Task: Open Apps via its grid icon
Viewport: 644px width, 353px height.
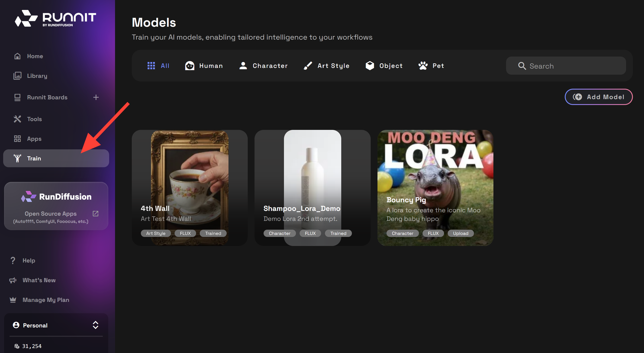Action: click(17, 139)
